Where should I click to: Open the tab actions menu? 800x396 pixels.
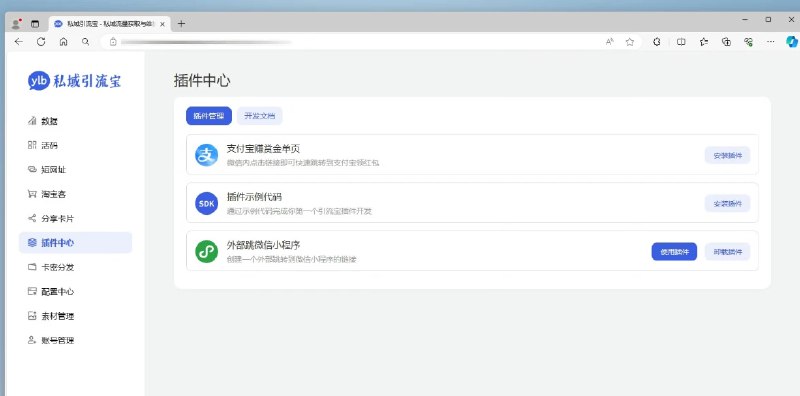pyautogui.click(x=35, y=23)
